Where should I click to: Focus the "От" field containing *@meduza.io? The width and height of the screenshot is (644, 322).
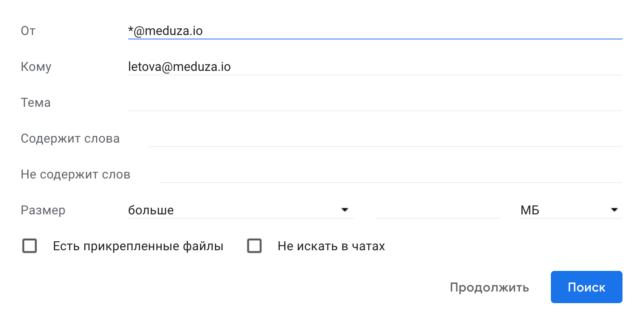[374, 31]
